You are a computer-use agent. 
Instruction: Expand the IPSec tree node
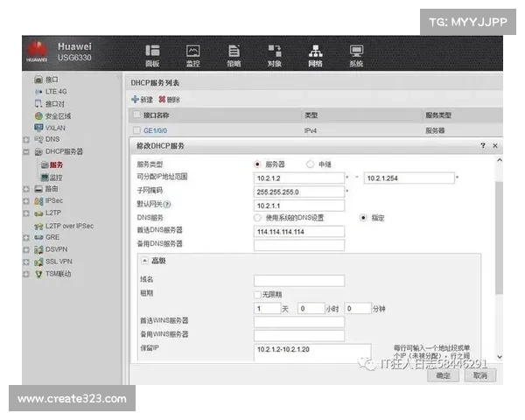(26, 201)
